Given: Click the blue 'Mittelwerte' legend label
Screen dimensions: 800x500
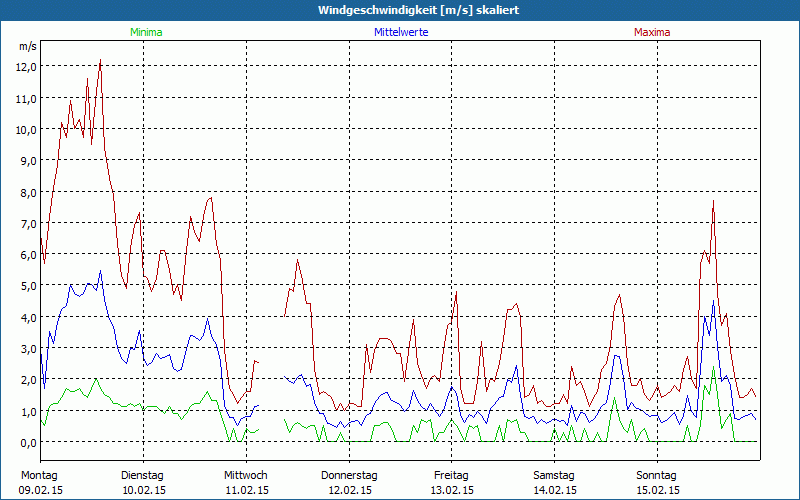Looking at the screenshot, I should [401, 32].
